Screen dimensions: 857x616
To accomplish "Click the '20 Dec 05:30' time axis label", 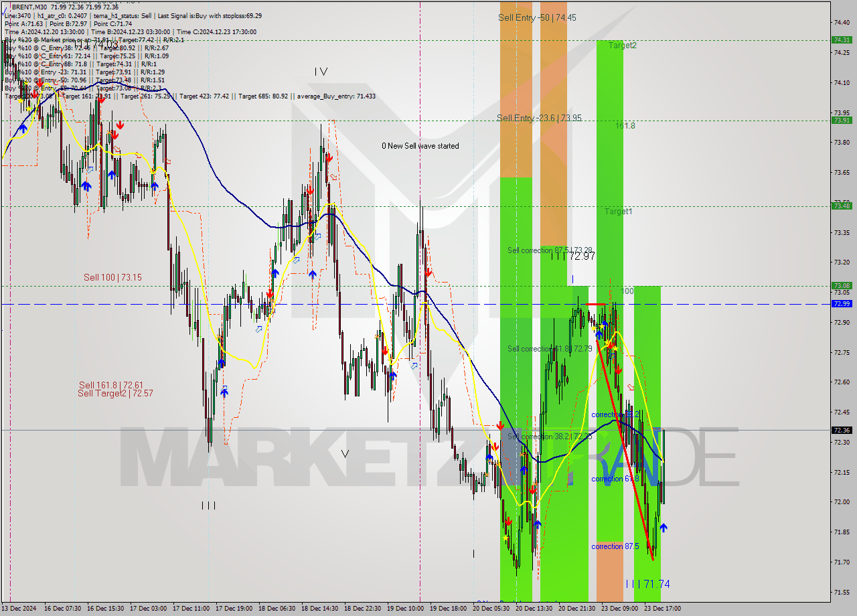I will tap(491, 609).
